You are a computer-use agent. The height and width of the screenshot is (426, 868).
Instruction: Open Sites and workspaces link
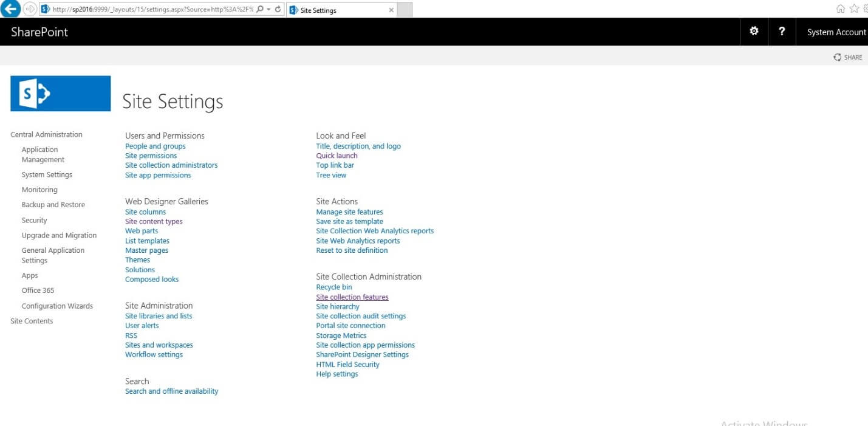(x=159, y=345)
